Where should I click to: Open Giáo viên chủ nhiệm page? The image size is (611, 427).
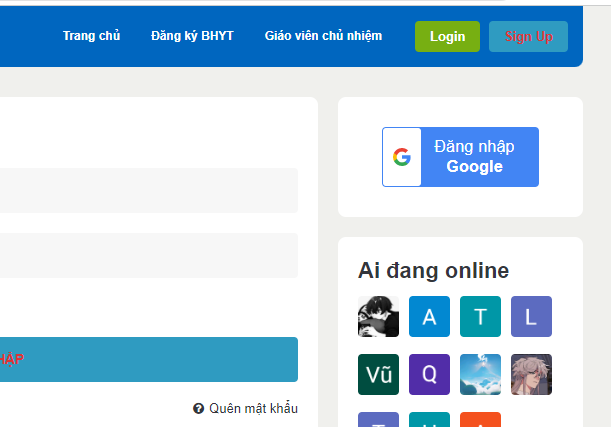click(x=323, y=36)
